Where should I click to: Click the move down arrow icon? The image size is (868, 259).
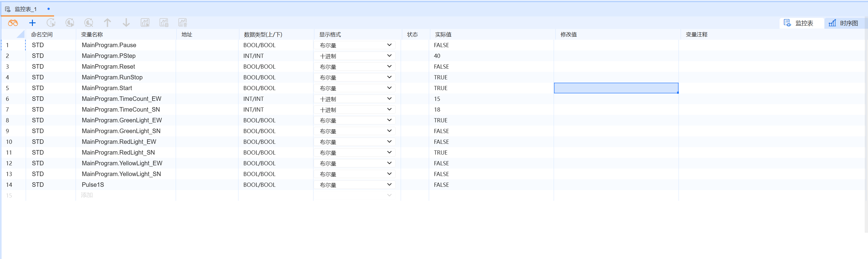click(x=126, y=23)
